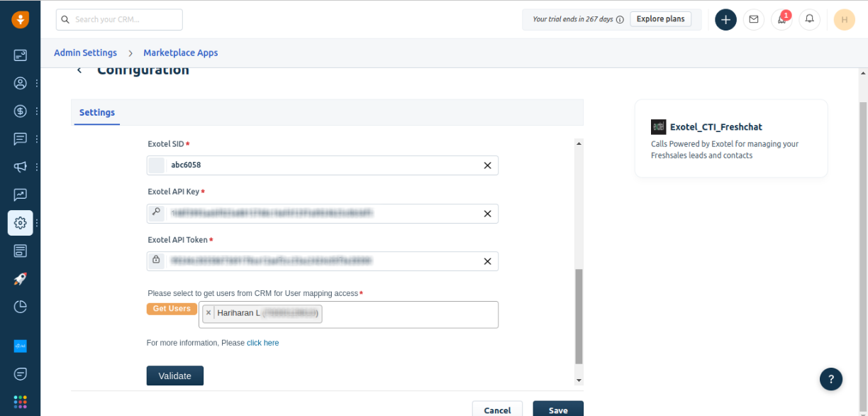Screen dimensions: 868x416
Task: Open the pie chart reports icon
Action: point(20,307)
